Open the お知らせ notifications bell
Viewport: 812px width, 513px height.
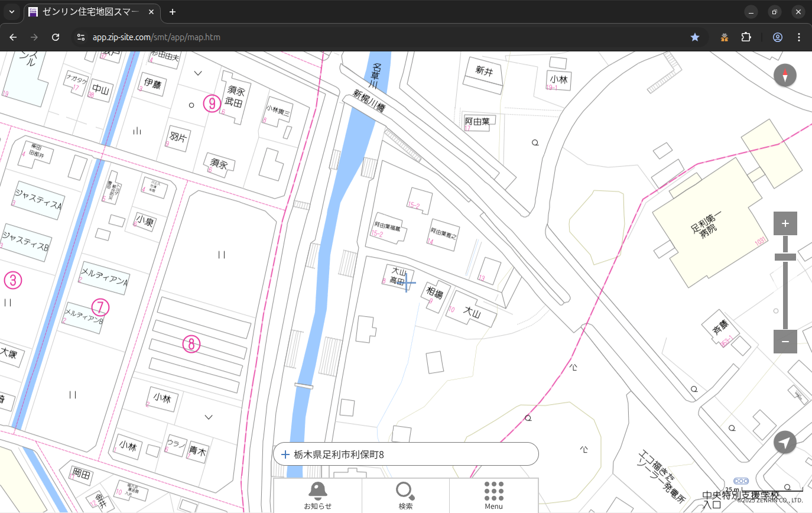pos(317,495)
